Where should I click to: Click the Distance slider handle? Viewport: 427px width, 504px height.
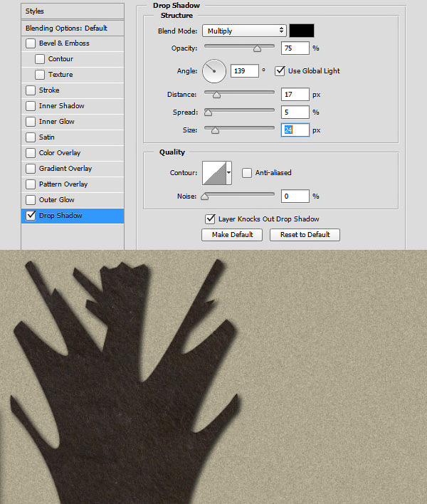tap(216, 95)
